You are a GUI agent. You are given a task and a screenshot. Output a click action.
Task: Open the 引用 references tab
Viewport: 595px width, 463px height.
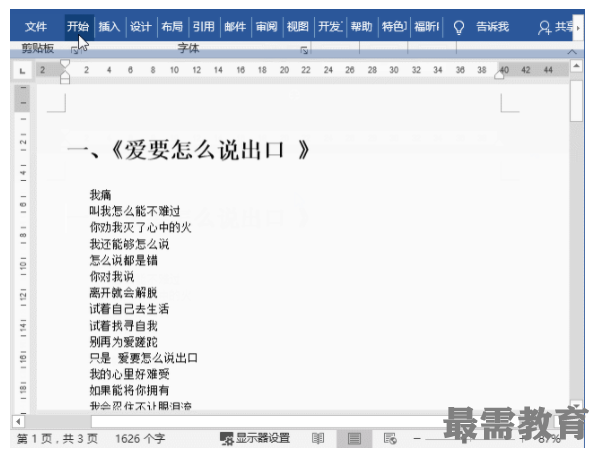coord(203,27)
